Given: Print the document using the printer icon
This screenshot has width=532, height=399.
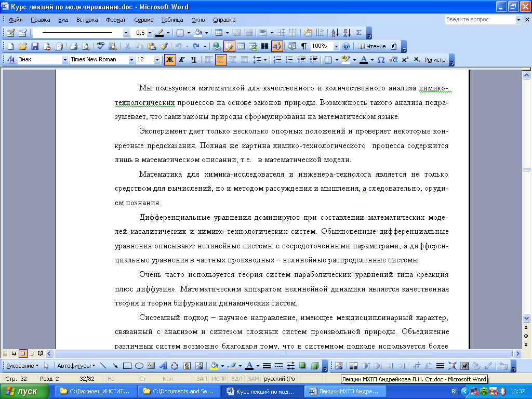Looking at the screenshot, I should click(73, 46).
